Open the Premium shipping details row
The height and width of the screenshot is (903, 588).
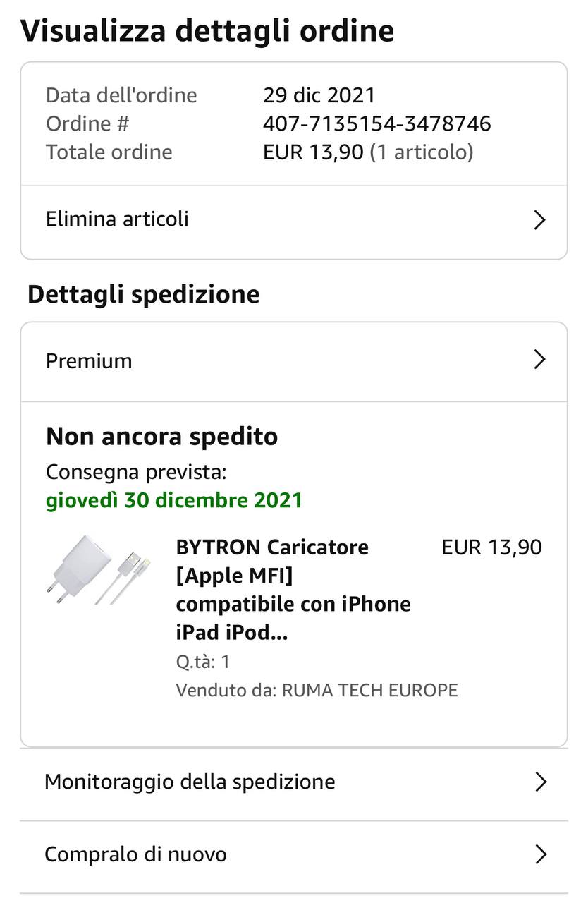click(293, 362)
